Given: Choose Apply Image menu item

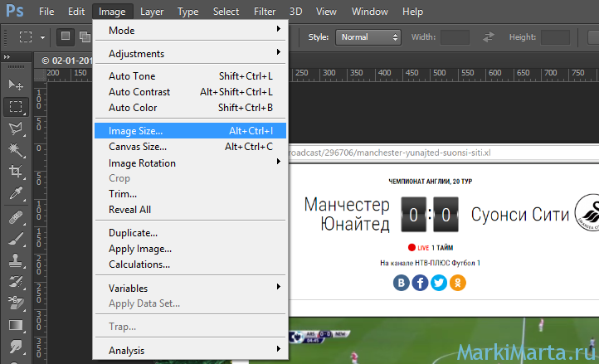Looking at the screenshot, I should click(x=190, y=249).
